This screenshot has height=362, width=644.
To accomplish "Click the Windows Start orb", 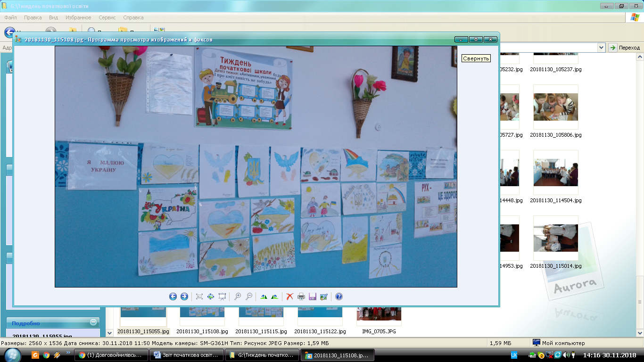I will pos(12,355).
